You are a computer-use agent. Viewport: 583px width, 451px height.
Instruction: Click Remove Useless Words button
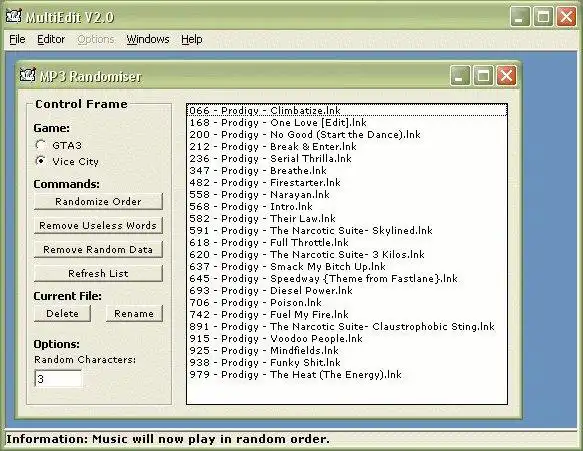tap(98, 225)
